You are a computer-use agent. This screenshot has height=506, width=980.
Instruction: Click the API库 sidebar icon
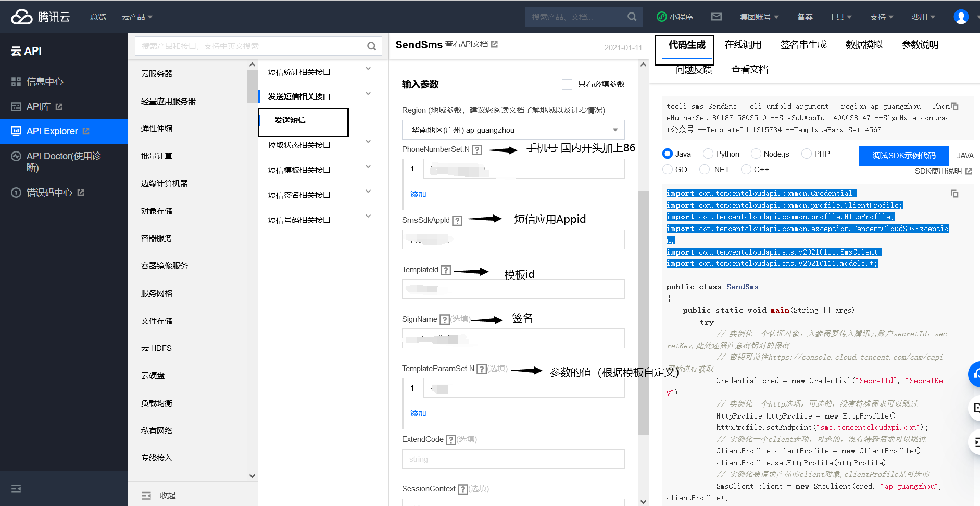click(x=16, y=107)
